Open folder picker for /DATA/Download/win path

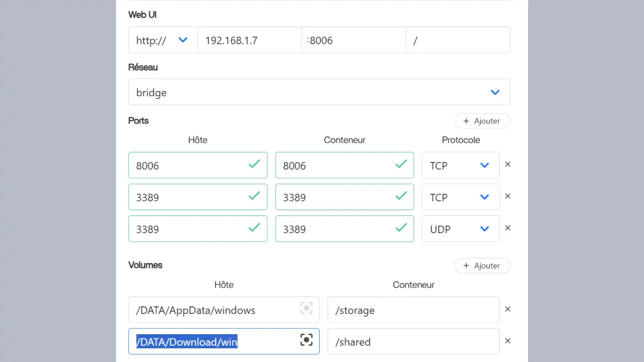(x=306, y=340)
